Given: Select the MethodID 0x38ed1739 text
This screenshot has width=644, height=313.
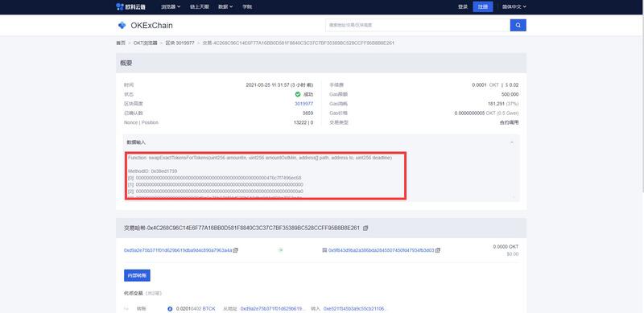Looking at the screenshot, I should 152,171.
